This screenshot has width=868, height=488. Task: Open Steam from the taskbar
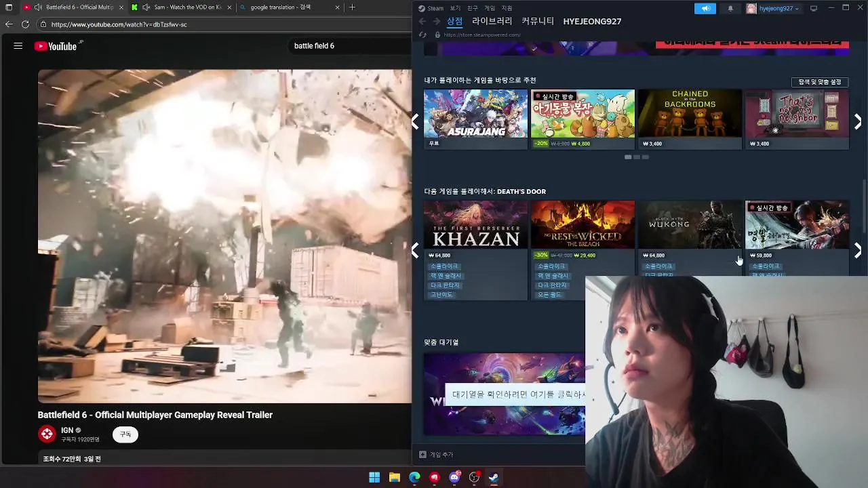coord(494,477)
